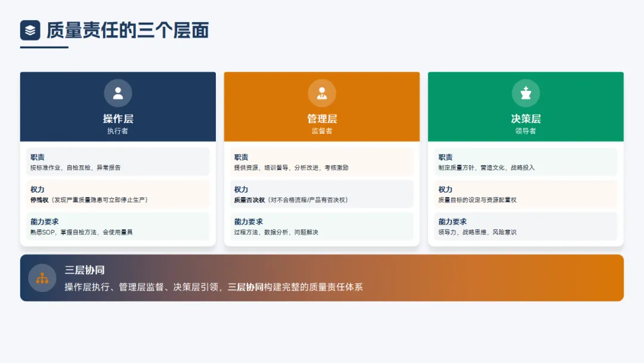644x363 pixels.
Task: Click the text 制定质量方针，营造文化，战略投入
Action: [487, 168]
